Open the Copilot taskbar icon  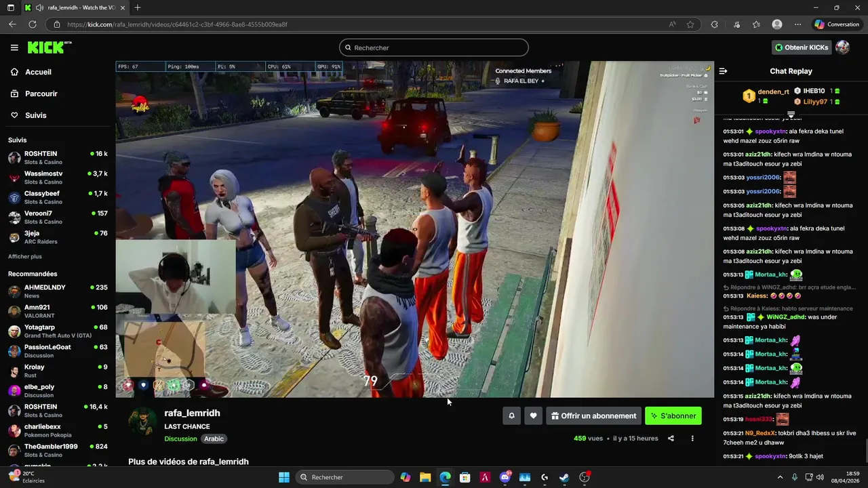pyautogui.click(x=406, y=477)
